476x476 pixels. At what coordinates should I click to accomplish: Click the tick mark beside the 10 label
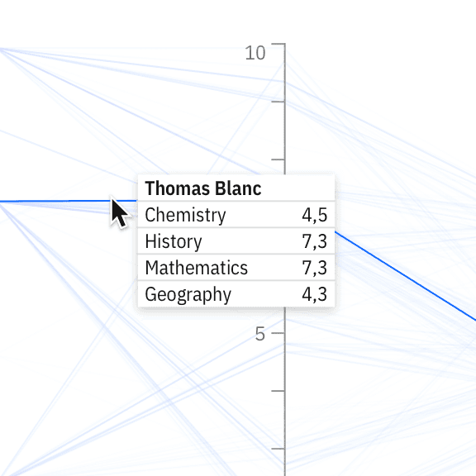click(x=278, y=44)
